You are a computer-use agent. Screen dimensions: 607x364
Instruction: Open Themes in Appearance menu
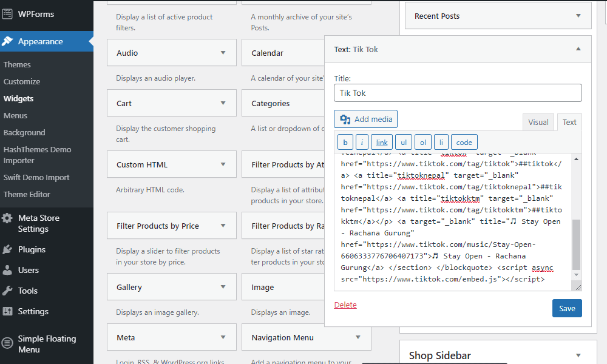pyautogui.click(x=17, y=64)
